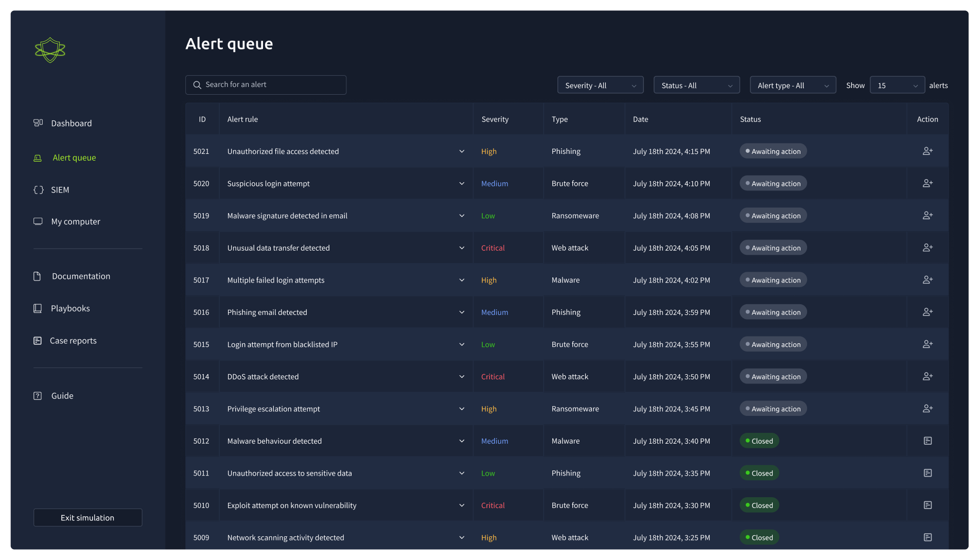Open the Status - All filter dropdown

[696, 85]
